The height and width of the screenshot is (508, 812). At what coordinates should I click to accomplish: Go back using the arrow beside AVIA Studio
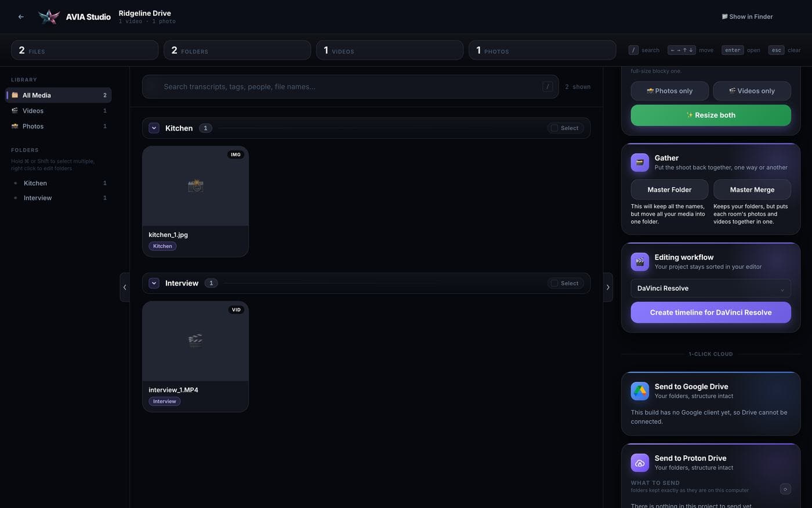tap(21, 17)
